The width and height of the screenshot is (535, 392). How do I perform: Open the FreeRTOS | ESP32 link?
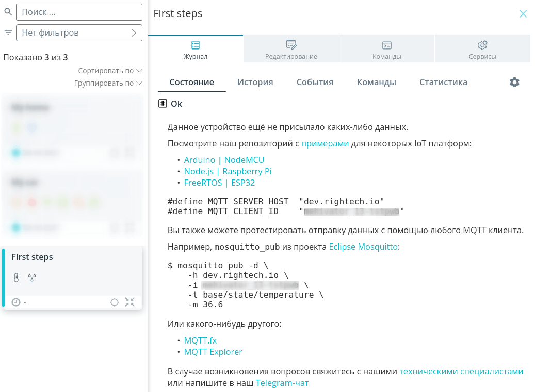[x=219, y=183]
